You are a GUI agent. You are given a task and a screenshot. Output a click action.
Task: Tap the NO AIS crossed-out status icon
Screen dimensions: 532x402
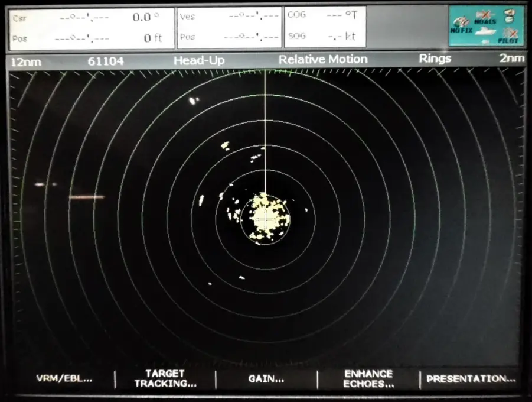tap(485, 17)
